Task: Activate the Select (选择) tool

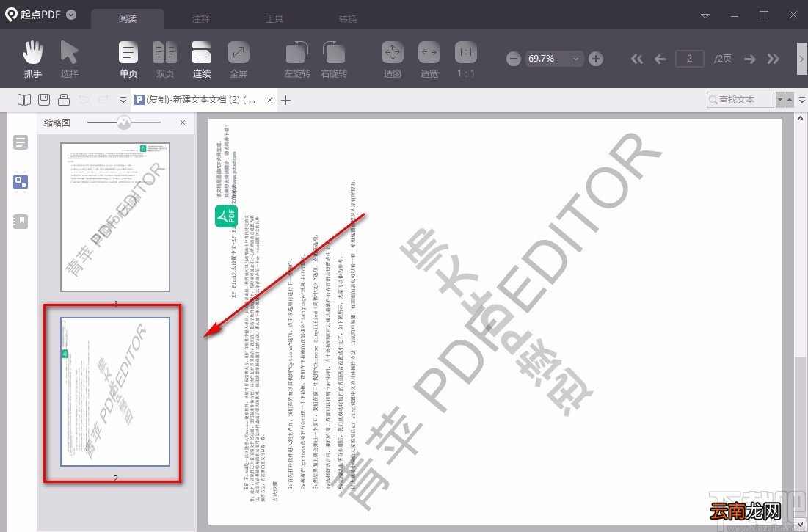Action: (70, 59)
